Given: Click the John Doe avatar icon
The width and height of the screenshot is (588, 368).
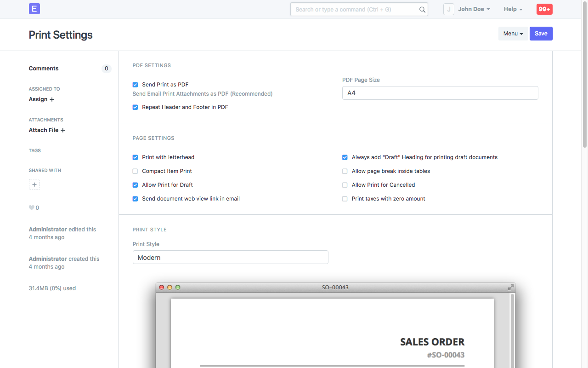Looking at the screenshot, I should coord(448,9).
